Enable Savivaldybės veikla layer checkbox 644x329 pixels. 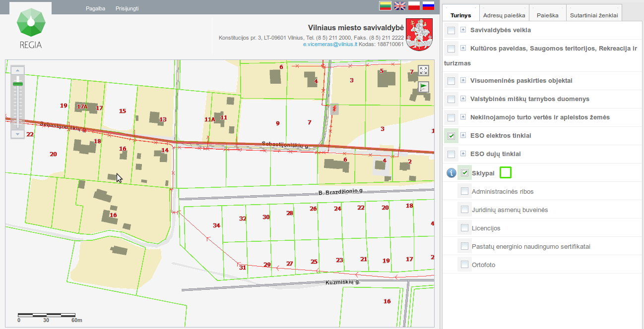(451, 31)
